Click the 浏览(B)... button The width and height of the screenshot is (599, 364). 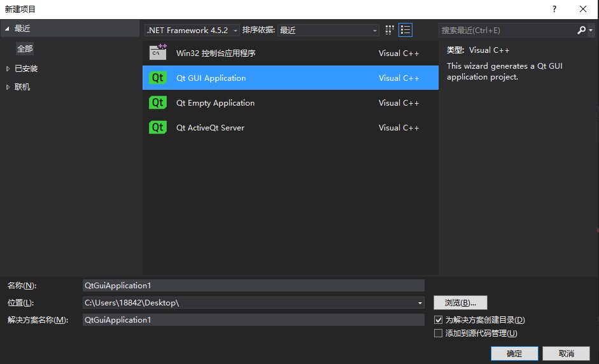(x=460, y=302)
